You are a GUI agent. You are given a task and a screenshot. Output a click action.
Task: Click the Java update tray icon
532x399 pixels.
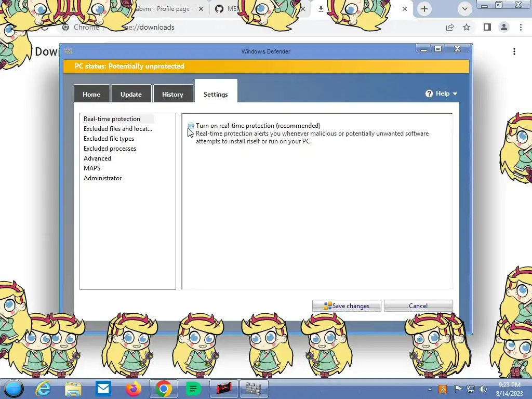tap(443, 389)
